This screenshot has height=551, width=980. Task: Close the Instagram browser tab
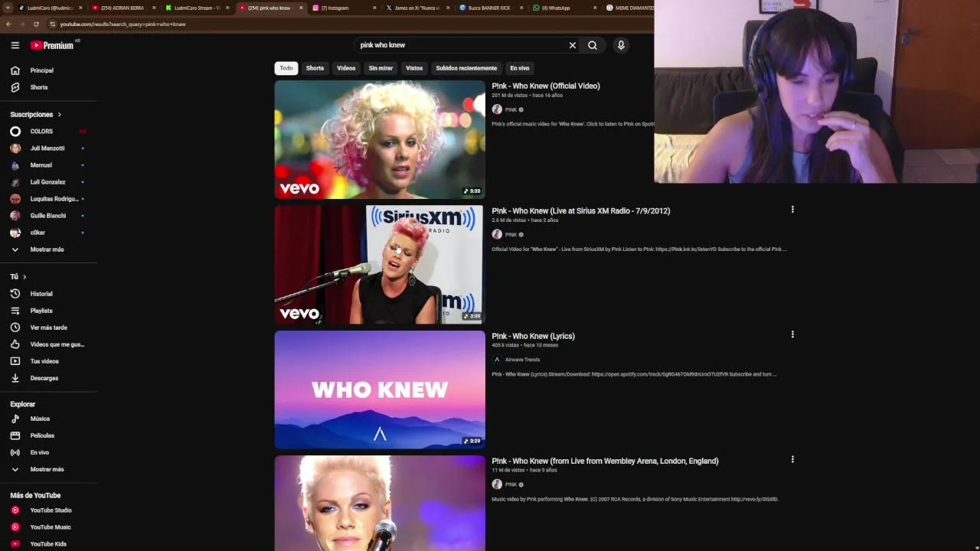coord(374,8)
